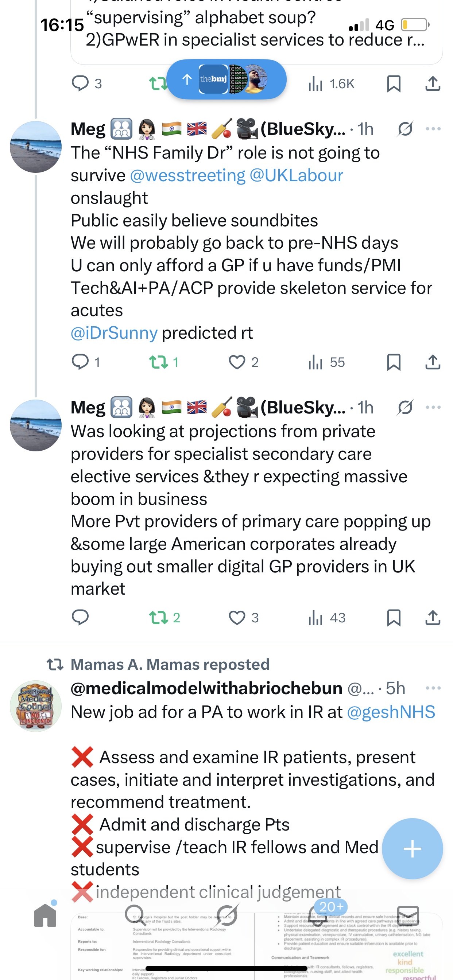453x980 pixels.
Task: Expand three-dot menu on "private providers" tweet
Action: 433,408
